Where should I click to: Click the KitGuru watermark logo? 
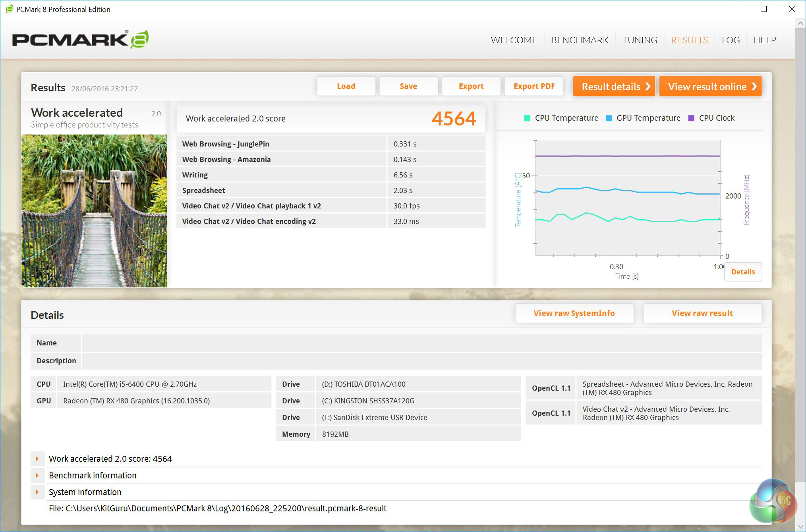tap(773, 501)
